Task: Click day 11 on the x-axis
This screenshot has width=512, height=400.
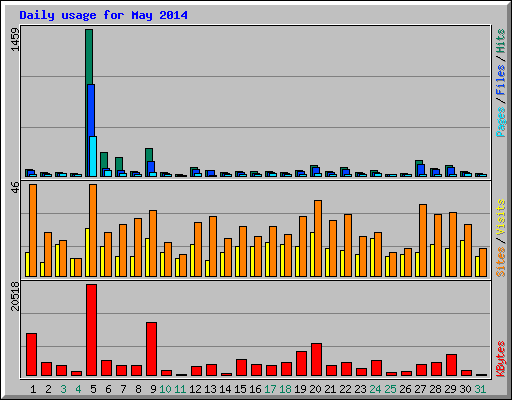Action: click(x=180, y=389)
